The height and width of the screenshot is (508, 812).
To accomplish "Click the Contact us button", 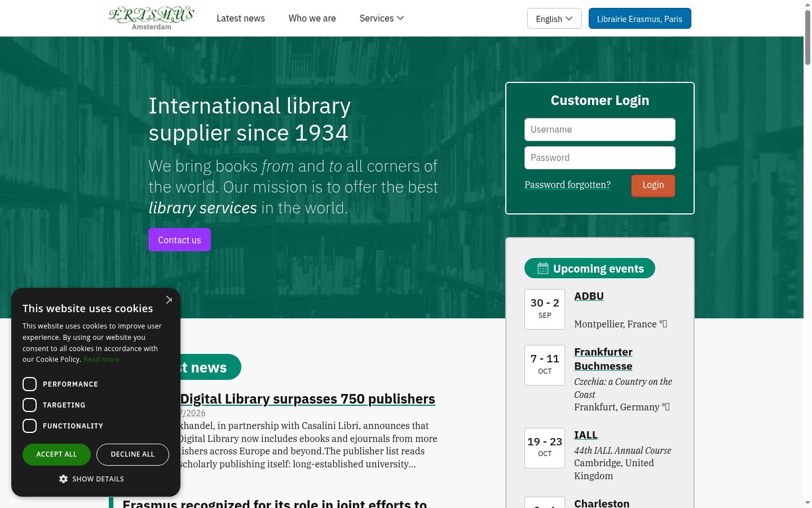I will 179,240.
